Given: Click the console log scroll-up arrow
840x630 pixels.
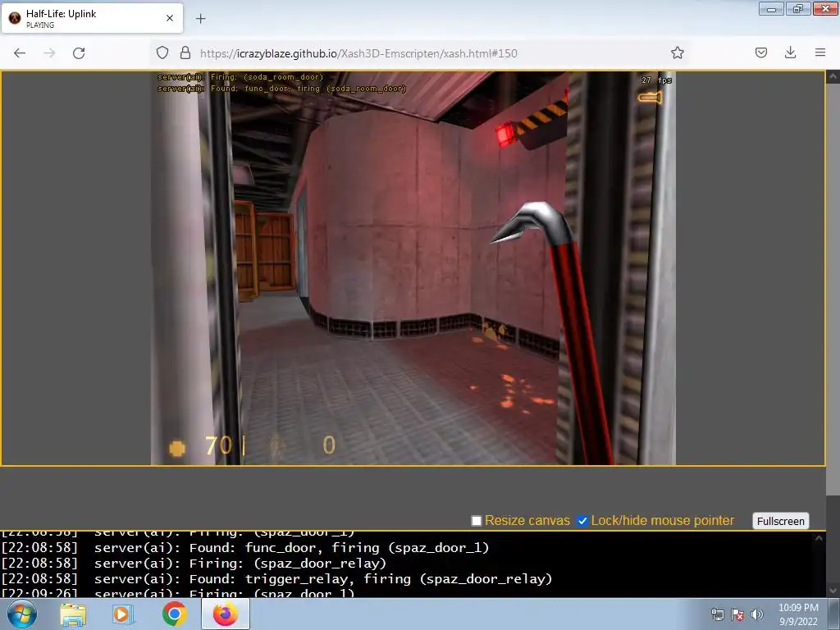Looking at the screenshot, I should pos(819,538).
